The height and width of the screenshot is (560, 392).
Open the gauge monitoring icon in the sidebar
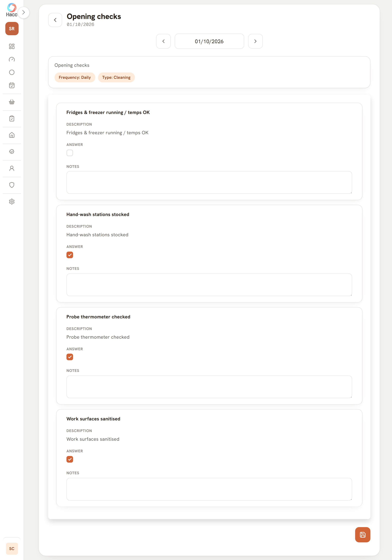click(12, 59)
